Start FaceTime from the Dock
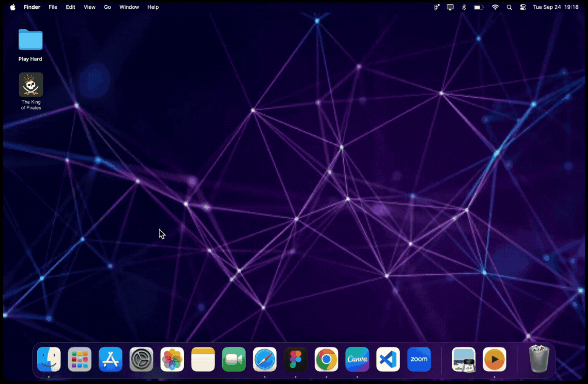Viewport: 588px width, 384px height. coord(234,359)
